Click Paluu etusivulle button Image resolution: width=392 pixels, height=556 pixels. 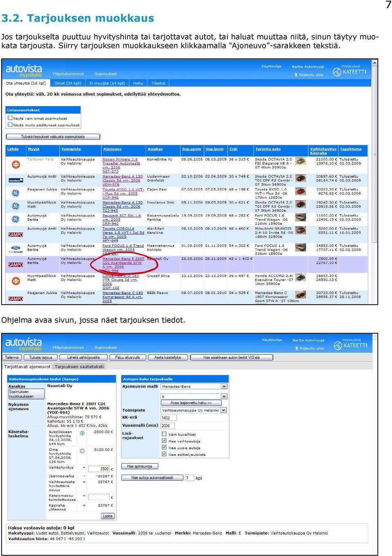click(x=127, y=357)
